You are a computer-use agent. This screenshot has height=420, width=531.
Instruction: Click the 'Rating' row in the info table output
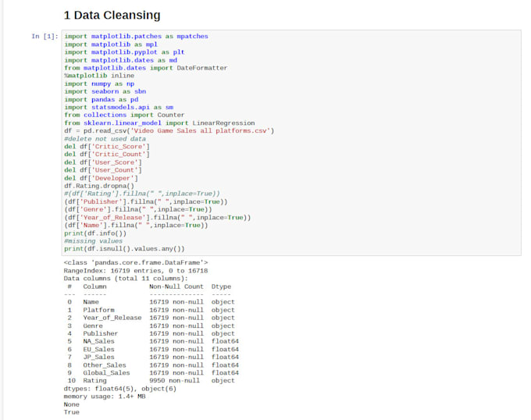(x=151, y=381)
